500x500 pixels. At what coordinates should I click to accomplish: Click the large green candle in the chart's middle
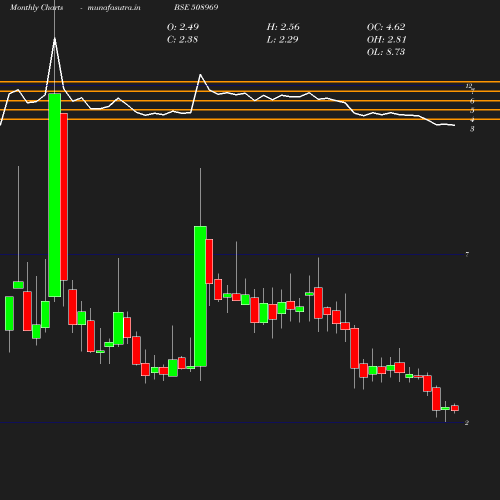[x=200, y=296]
